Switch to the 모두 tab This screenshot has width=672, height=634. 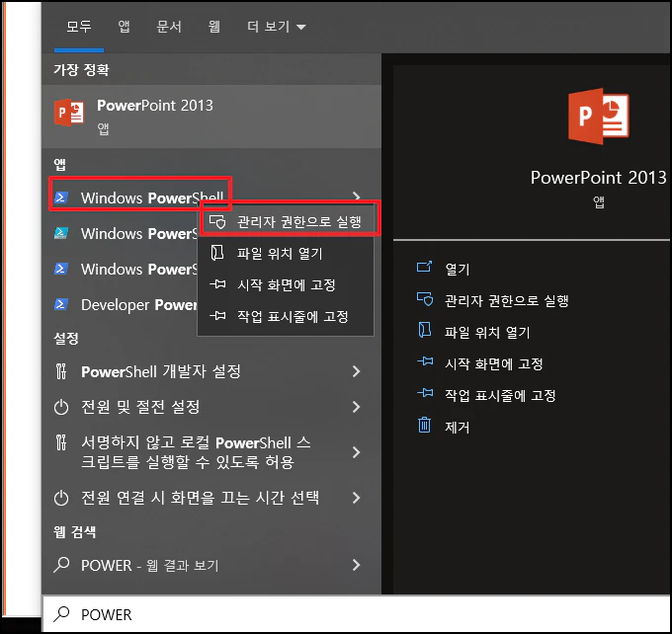(78, 27)
